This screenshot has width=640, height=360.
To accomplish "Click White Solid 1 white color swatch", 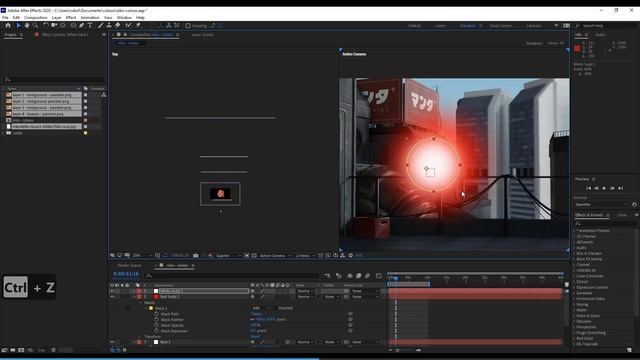I will tap(156, 291).
